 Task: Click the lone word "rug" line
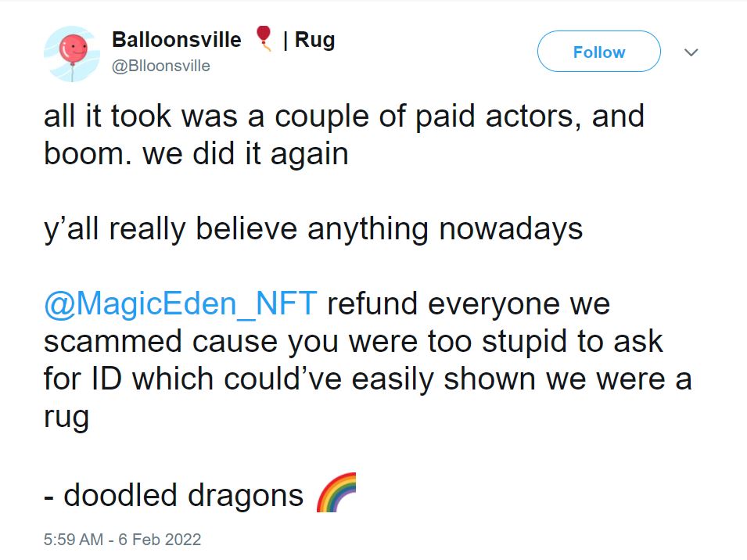pyautogui.click(x=66, y=418)
